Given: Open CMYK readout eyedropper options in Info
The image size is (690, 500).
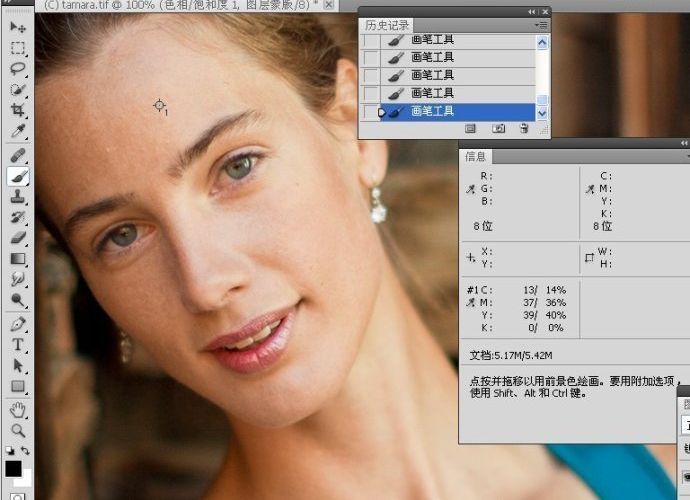Looking at the screenshot, I should pos(590,190).
